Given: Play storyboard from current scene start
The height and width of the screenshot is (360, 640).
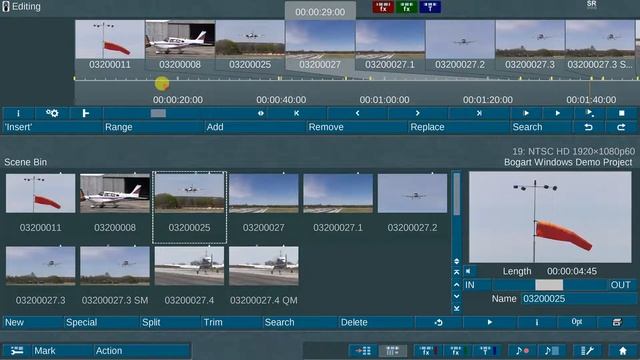Looking at the screenshot, I should click(x=526, y=113).
